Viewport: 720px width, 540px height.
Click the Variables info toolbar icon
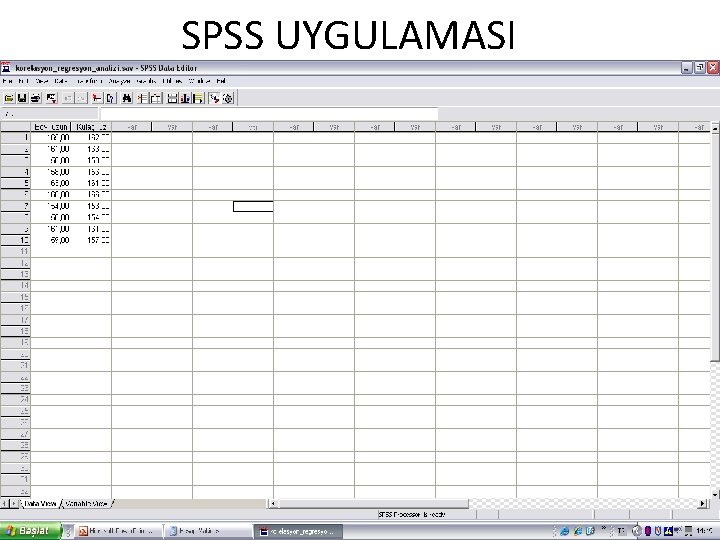coord(110,98)
